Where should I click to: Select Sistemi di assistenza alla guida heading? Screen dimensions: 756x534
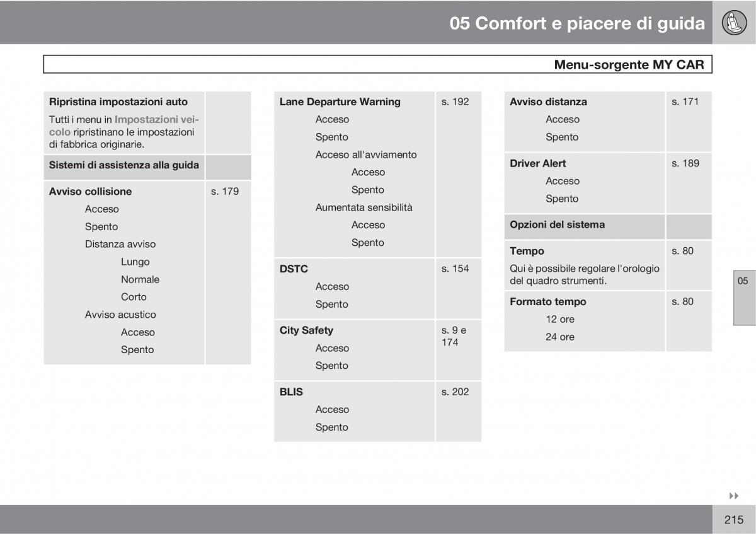point(124,165)
